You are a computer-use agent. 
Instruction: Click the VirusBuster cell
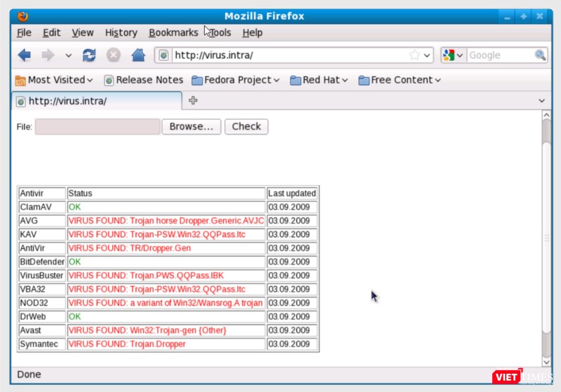(x=42, y=276)
